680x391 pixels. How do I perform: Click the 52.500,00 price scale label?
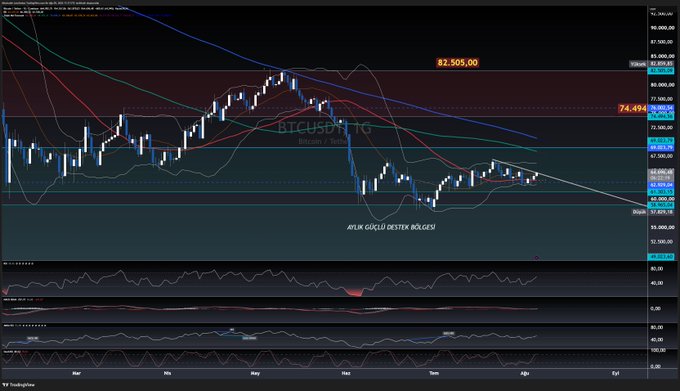coord(662,241)
